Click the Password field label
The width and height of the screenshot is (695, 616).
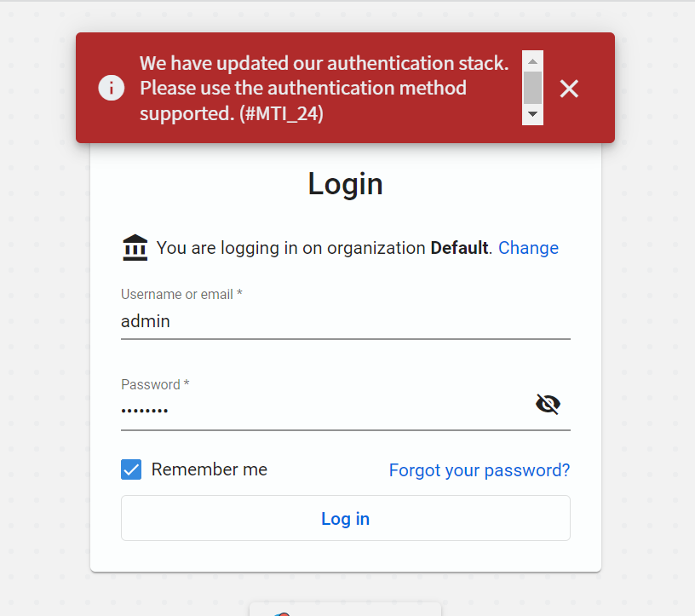(155, 384)
